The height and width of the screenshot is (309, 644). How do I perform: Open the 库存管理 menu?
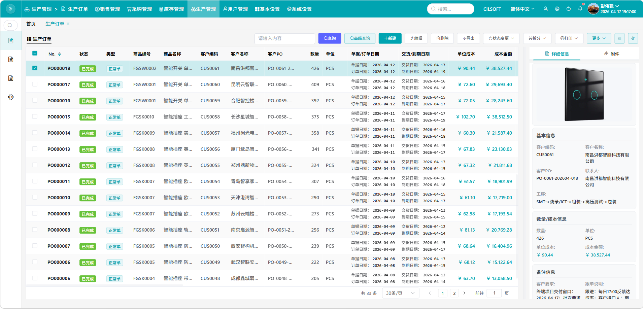(171, 9)
